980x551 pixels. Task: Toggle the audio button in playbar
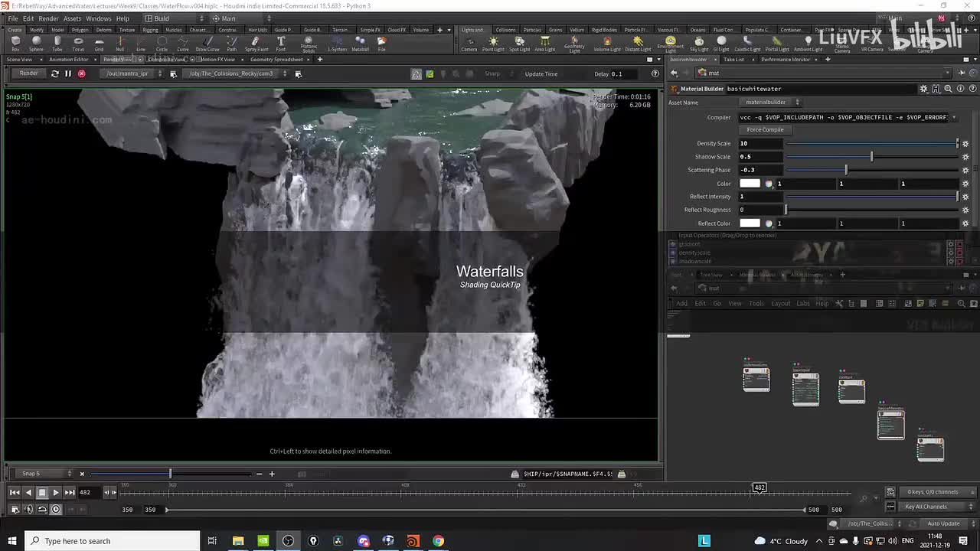click(28, 509)
